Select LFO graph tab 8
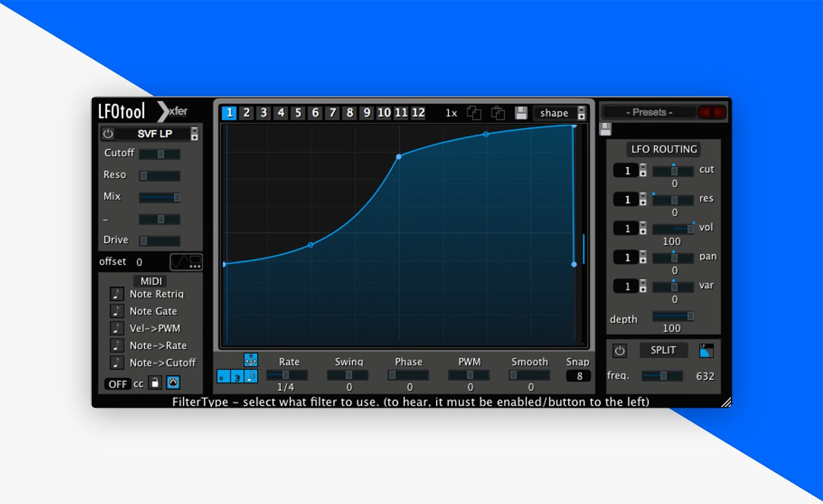This screenshot has width=823, height=504. click(349, 113)
